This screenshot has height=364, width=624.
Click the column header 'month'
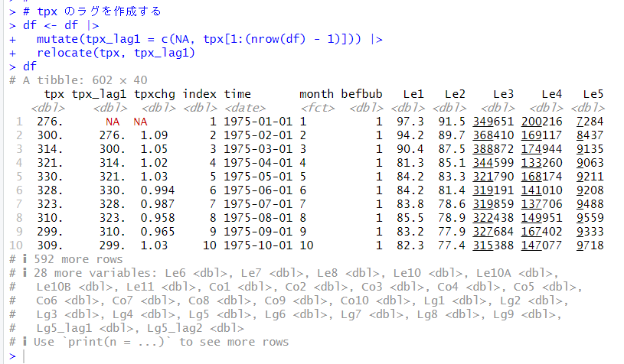316,94
